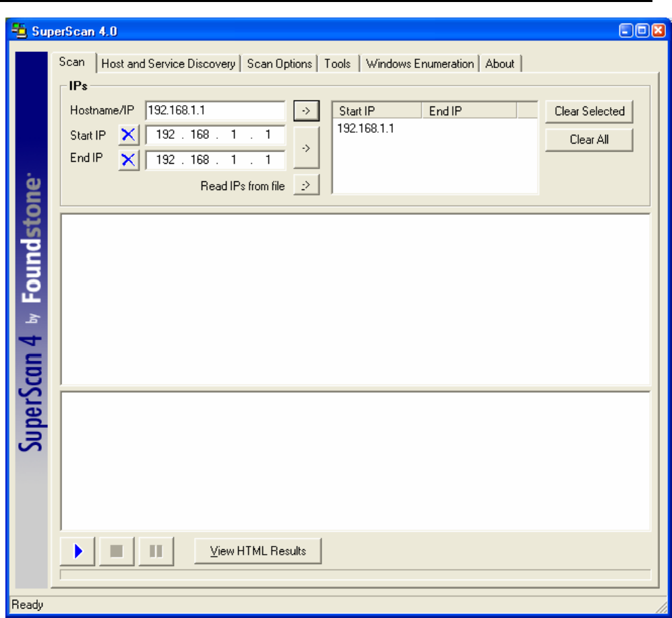The width and height of the screenshot is (672, 618).
Task: Click the pause scan button
Action: (x=156, y=551)
